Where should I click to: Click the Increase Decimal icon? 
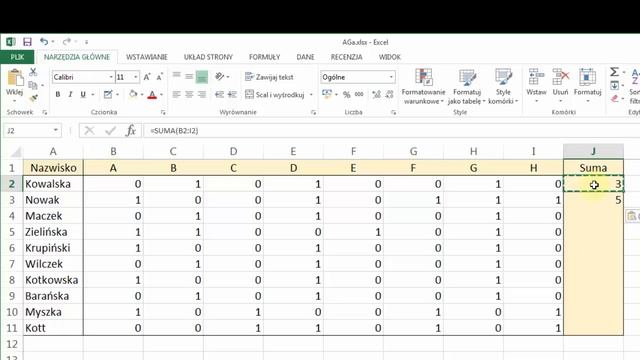pyautogui.click(x=376, y=95)
